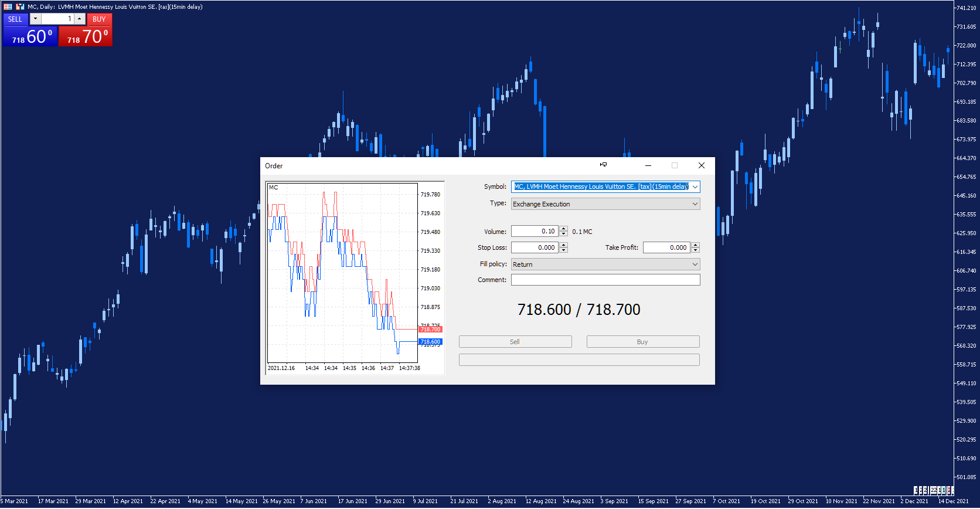Click the pink event marker labeled 2 on the chart timeline
Image resolution: width=980 pixels, height=509 pixels.
pos(949,490)
